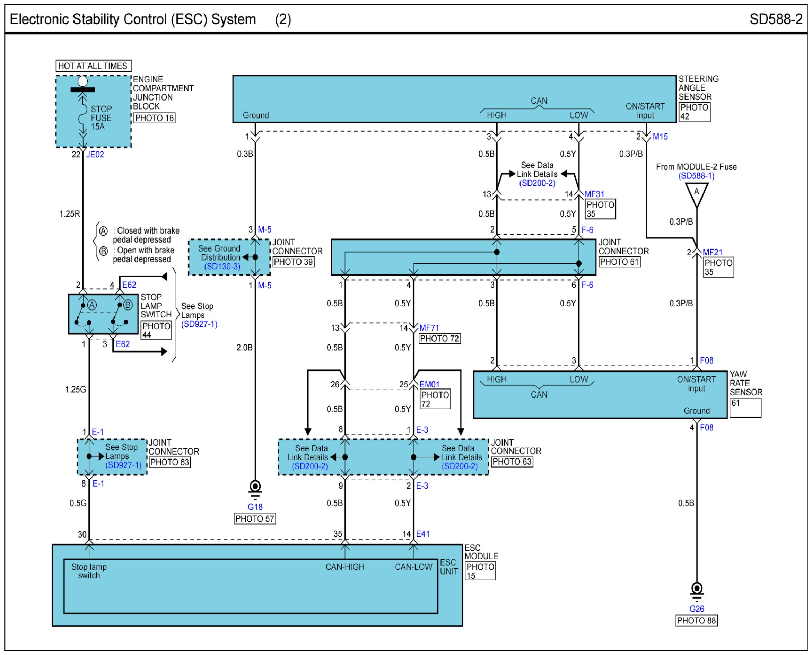Open the SD588-1 MODULE-2 Fuse link
Viewport: 812px width, 655px height.
pyautogui.click(x=696, y=176)
